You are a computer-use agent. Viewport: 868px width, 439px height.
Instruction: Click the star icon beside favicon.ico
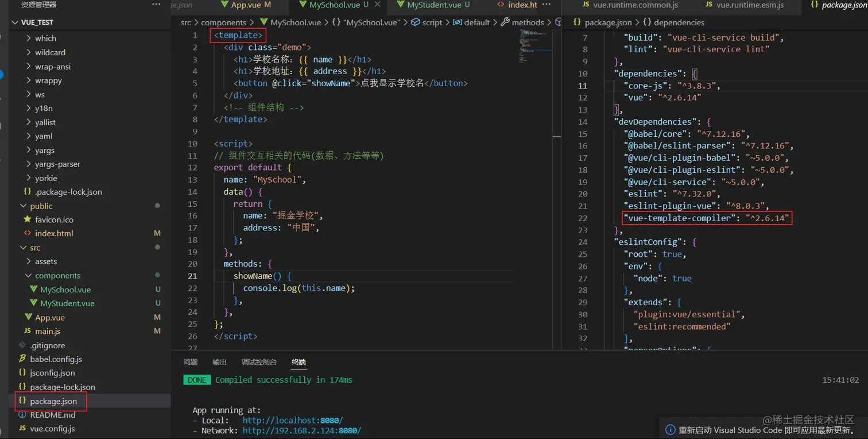pos(27,219)
